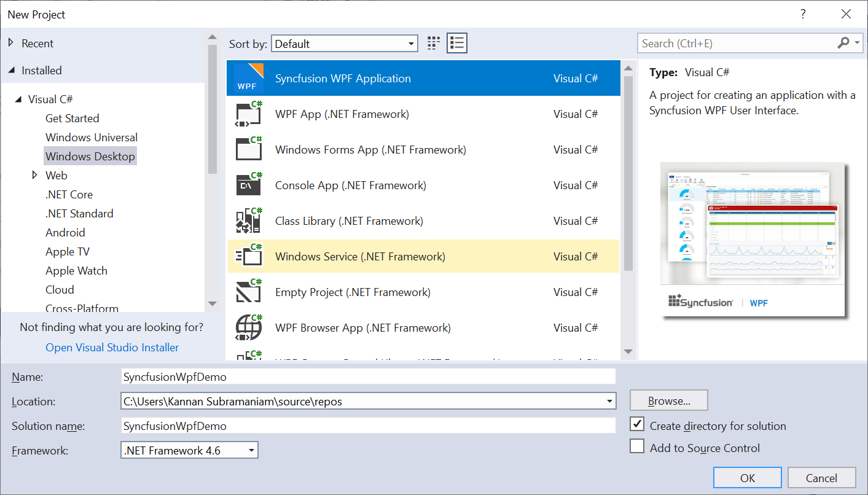Select Windows Desktop category
This screenshot has width=868, height=495.
pyautogui.click(x=90, y=156)
